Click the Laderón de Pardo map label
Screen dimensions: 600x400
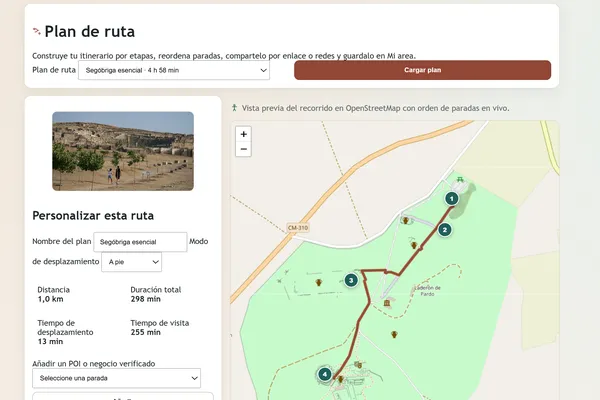click(x=427, y=291)
